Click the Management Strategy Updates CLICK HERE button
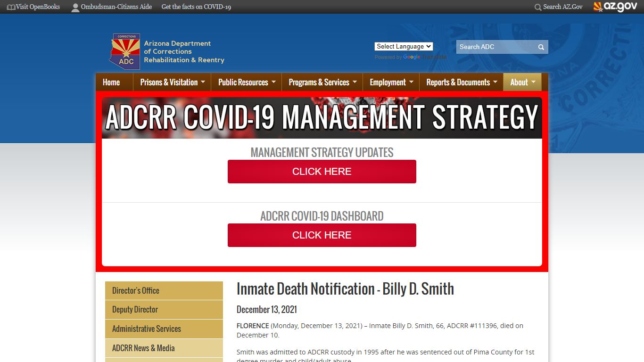The image size is (644, 362). click(x=322, y=172)
